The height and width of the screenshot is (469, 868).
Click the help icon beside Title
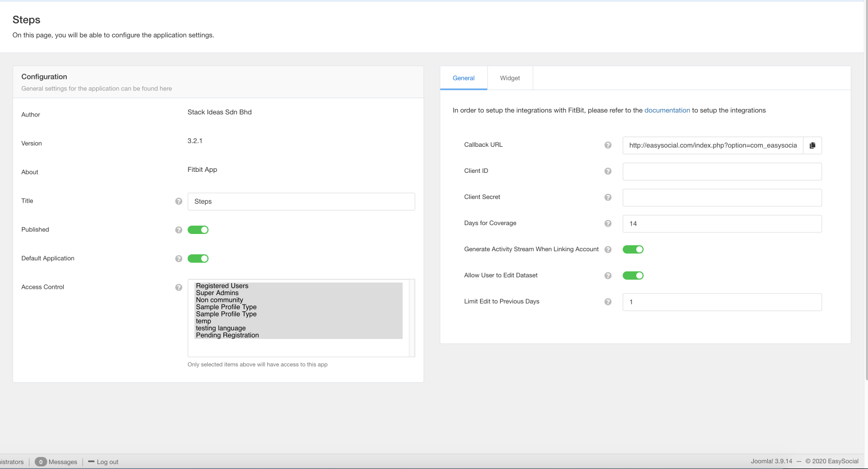(x=179, y=202)
